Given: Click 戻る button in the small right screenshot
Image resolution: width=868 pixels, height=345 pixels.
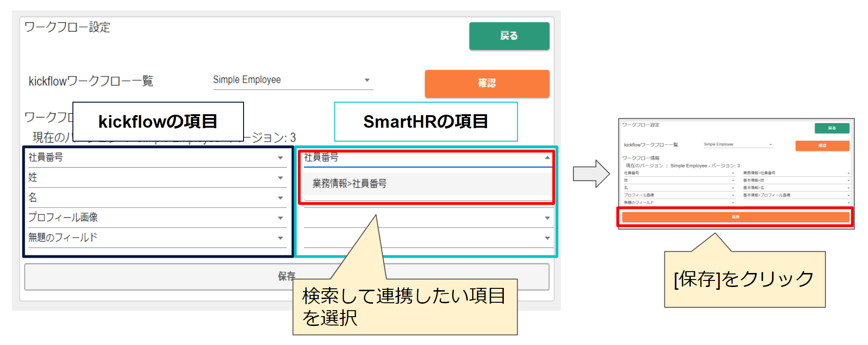Looking at the screenshot, I should (x=832, y=128).
